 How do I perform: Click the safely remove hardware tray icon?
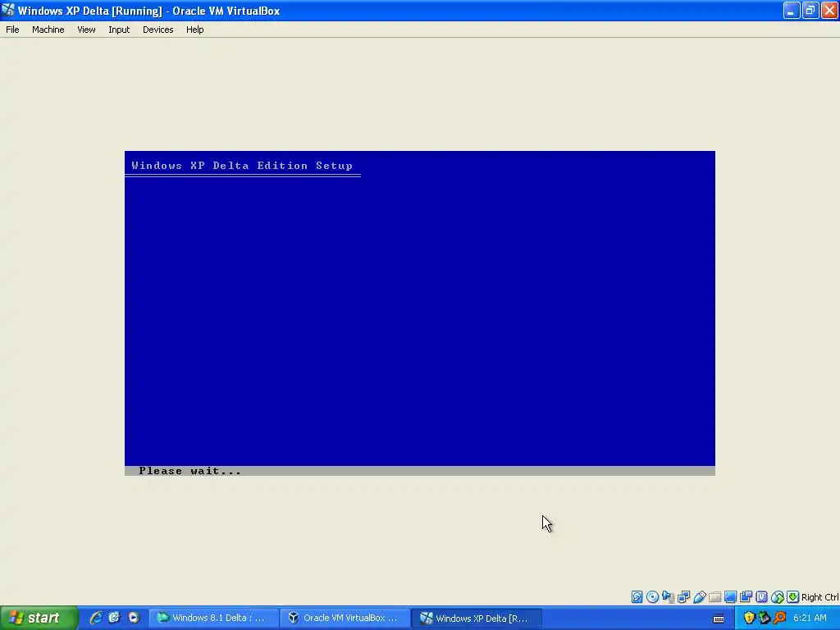[765, 618]
